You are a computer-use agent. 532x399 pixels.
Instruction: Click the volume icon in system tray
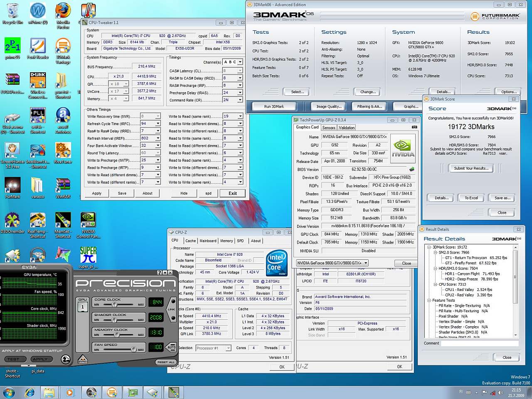500,392
